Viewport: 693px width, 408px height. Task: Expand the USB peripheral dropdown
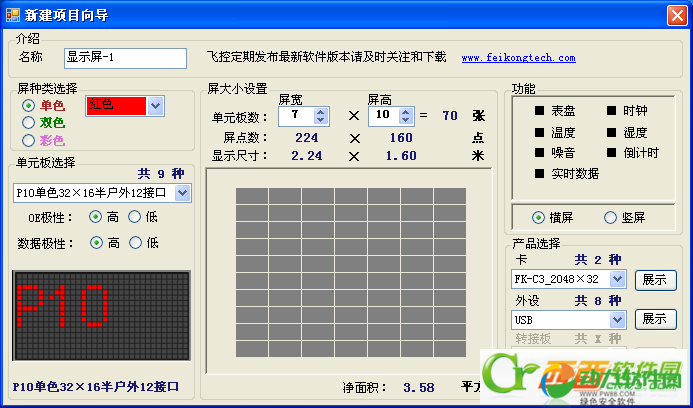click(x=617, y=319)
